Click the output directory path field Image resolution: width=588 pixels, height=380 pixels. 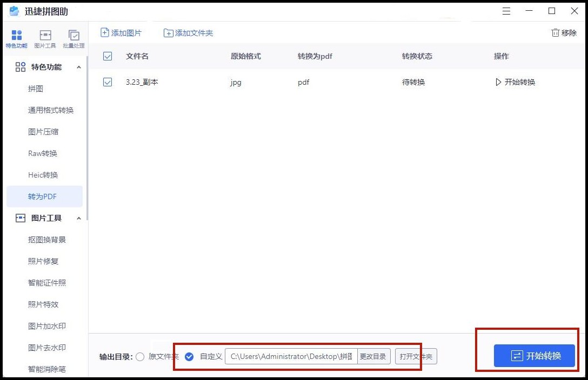tap(292, 356)
